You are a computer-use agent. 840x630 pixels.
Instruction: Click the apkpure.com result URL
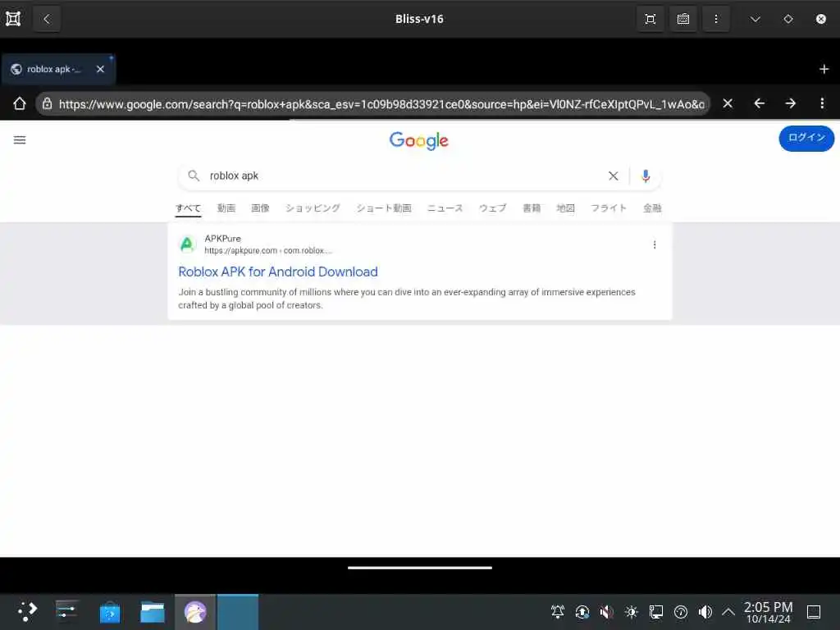coord(268,251)
